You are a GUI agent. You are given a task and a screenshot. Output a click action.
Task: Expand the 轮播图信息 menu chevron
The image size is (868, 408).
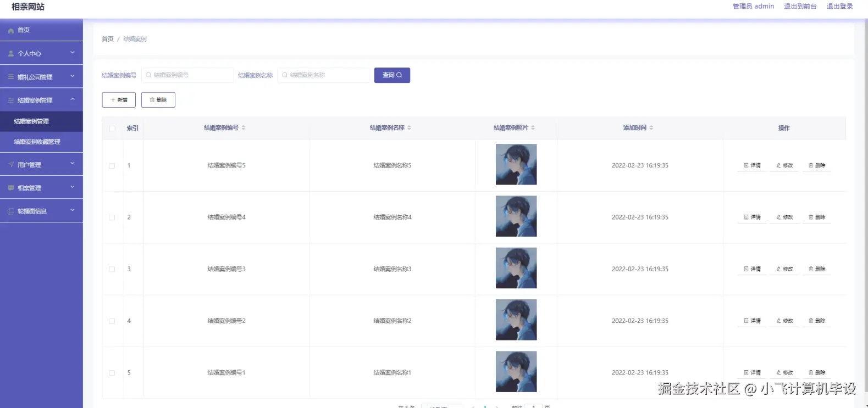coord(72,210)
